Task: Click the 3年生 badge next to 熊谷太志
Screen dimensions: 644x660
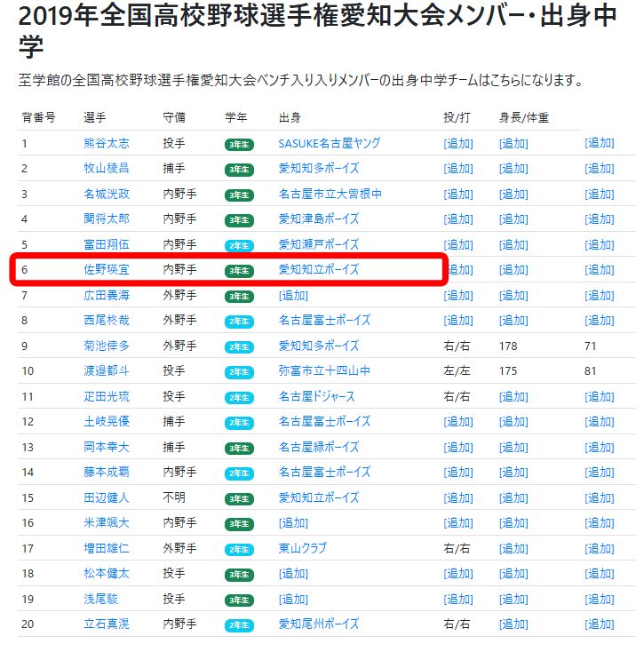Action: (239, 144)
